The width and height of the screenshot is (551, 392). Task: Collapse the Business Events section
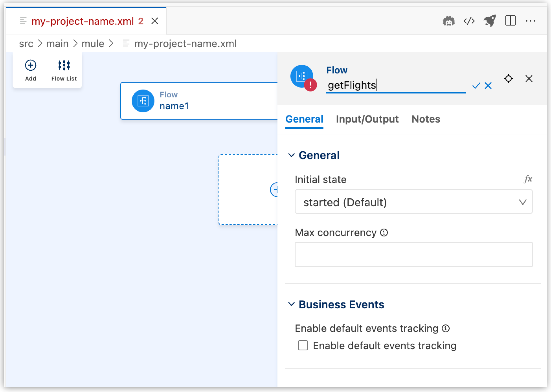[x=291, y=304]
